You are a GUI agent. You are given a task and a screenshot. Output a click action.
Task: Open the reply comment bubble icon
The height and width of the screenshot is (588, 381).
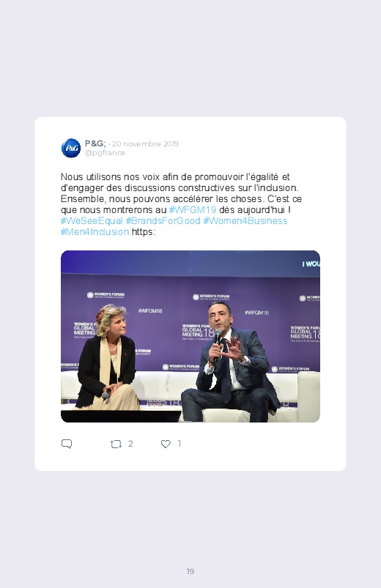tap(67, 444)
